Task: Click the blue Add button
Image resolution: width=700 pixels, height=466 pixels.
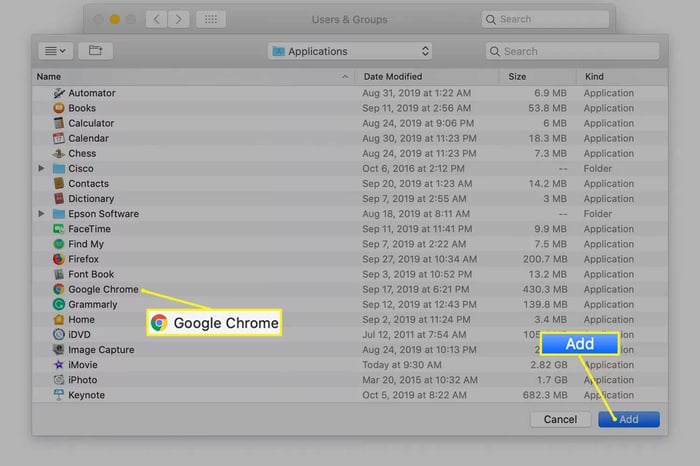Action: tap(629, 420)
